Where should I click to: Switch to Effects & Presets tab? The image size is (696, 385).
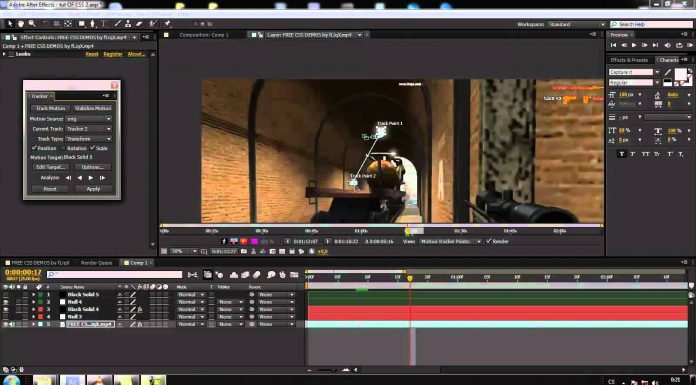629,60
